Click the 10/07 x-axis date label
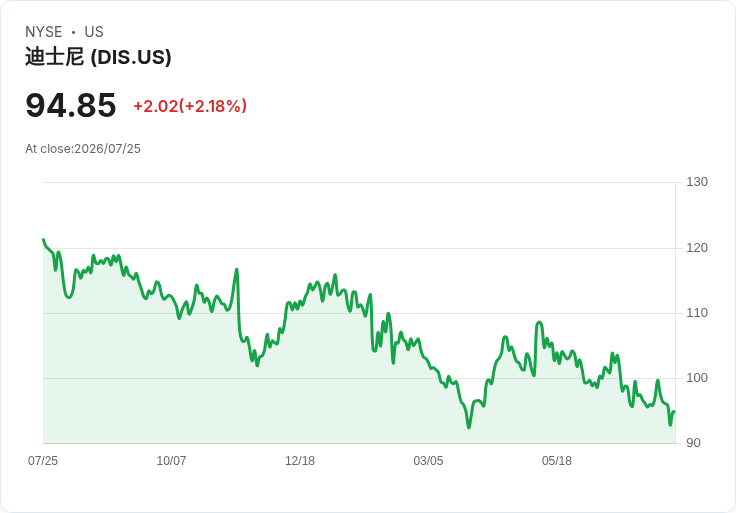This screenshot has width=736, height=513. tap(171, 461)
